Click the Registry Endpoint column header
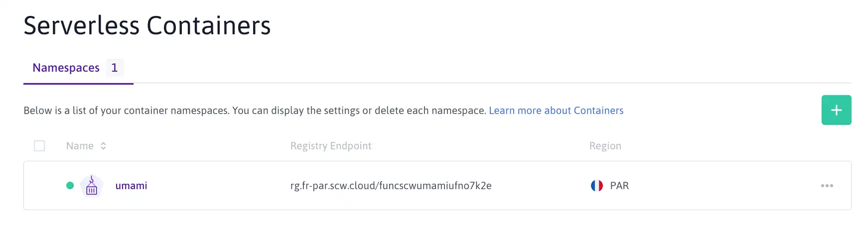 coord(331,146)
